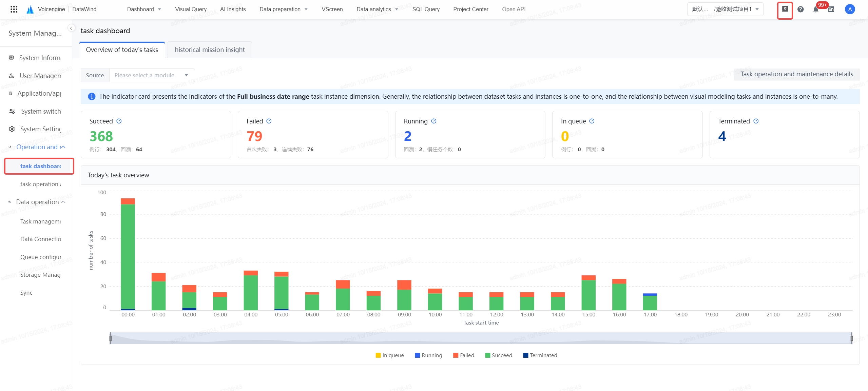868x391 pixels.
Task: Click the blue info icon in notice banner
Action: (92, 97)
